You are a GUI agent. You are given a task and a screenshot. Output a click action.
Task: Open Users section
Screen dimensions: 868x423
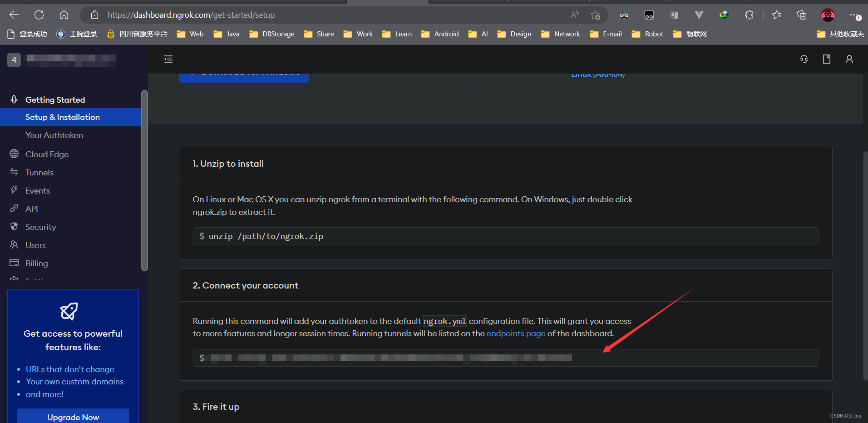[x=35, y=245]
